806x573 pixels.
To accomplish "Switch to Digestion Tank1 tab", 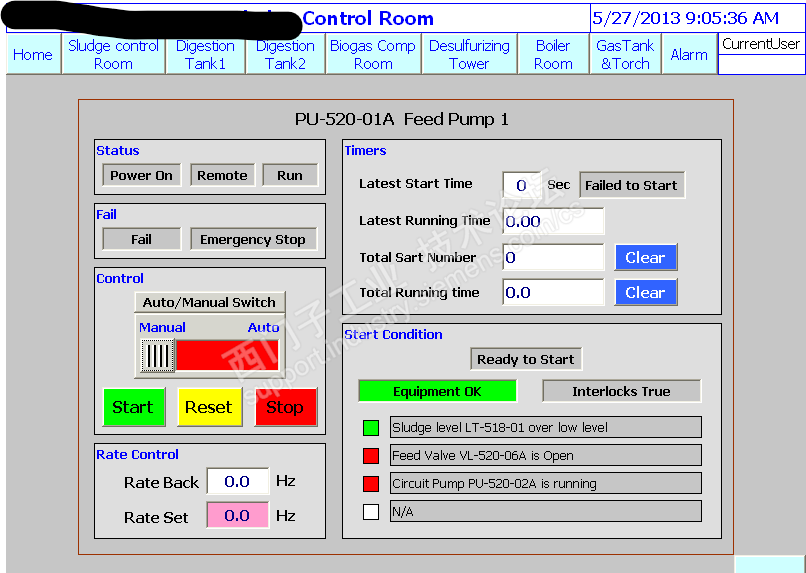I will [205, 54].
